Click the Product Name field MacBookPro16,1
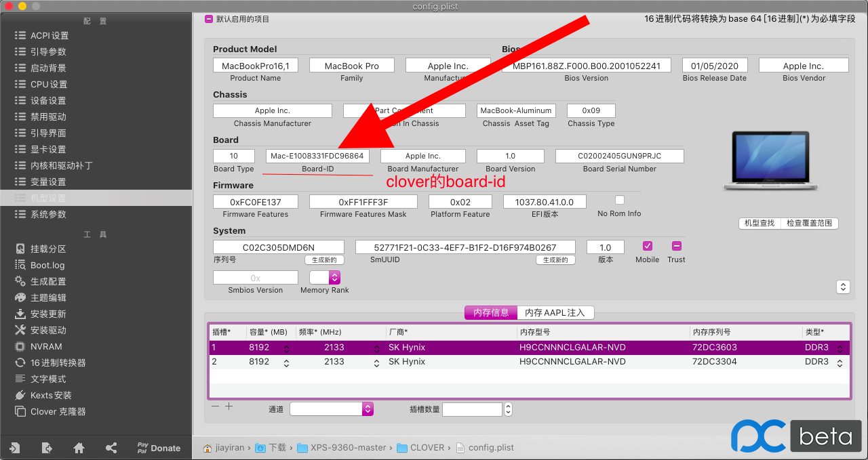The image size is (868, 460). click(255, 66)
